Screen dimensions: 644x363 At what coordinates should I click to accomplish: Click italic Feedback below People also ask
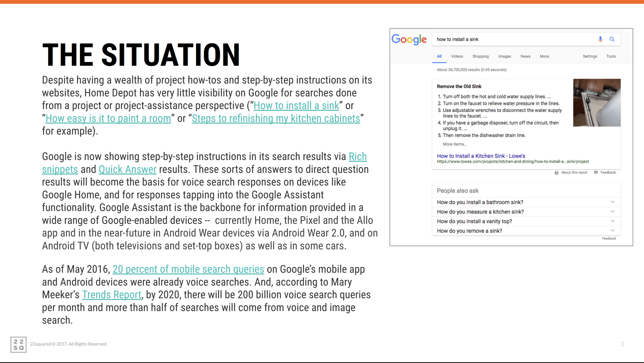pos(609,238)
